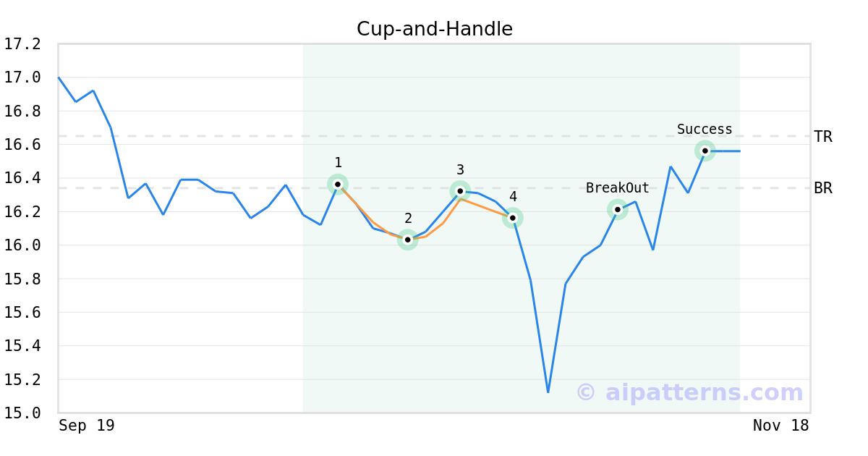Viewport: 868px width, 456px height.
Task: Click the BR level label
Action: pos(823,188)
